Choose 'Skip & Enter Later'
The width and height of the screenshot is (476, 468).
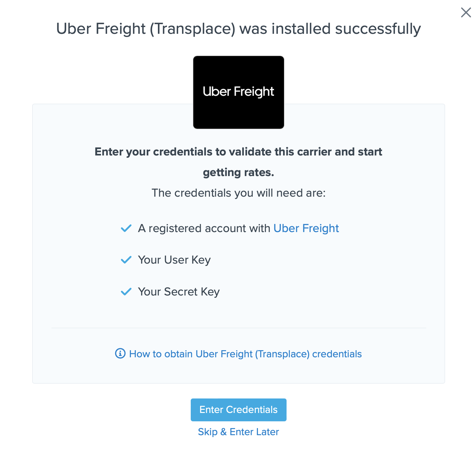pyautogui.click(x=238, y=432)
